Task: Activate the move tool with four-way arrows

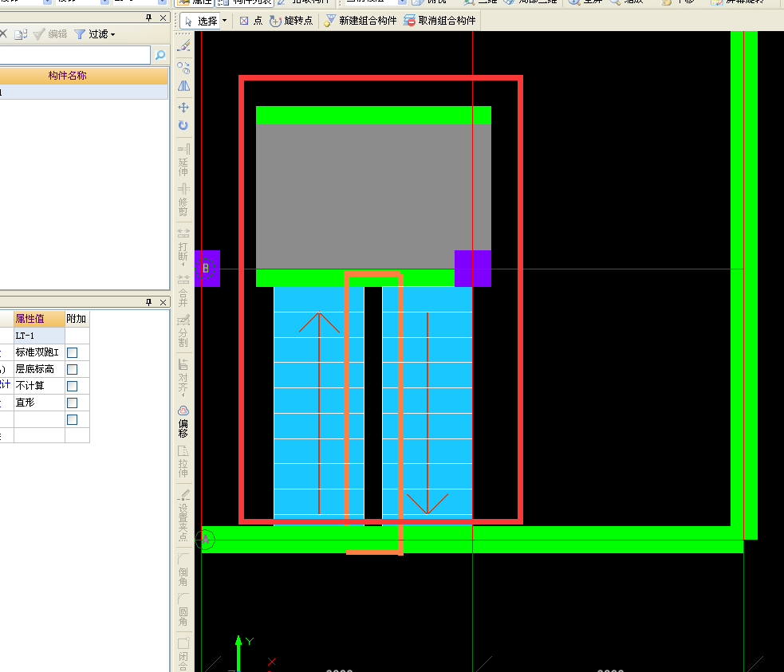Action: pyautogui.click(x=183, y=107)
